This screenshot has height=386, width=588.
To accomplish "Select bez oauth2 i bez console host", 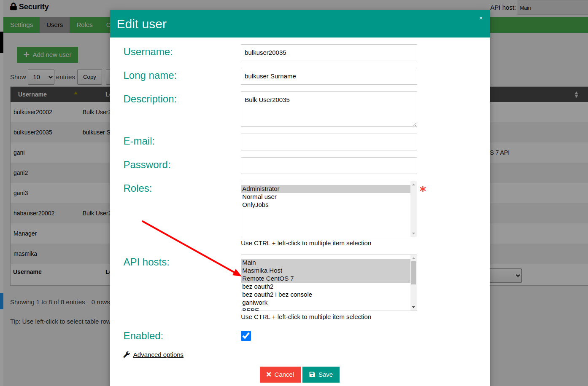I will [x=326, y=295].
